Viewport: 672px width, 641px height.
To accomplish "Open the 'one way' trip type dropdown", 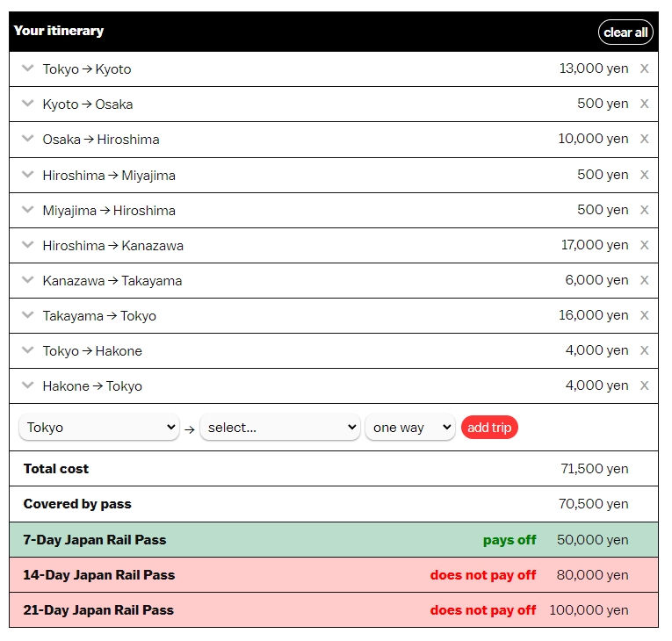I will tap(409, 428).
